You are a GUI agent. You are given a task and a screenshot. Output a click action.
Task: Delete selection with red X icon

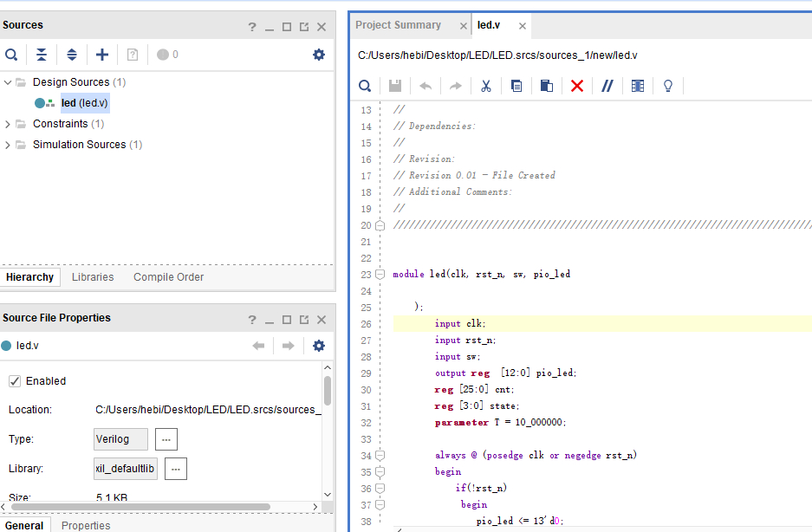pos(577,86)
